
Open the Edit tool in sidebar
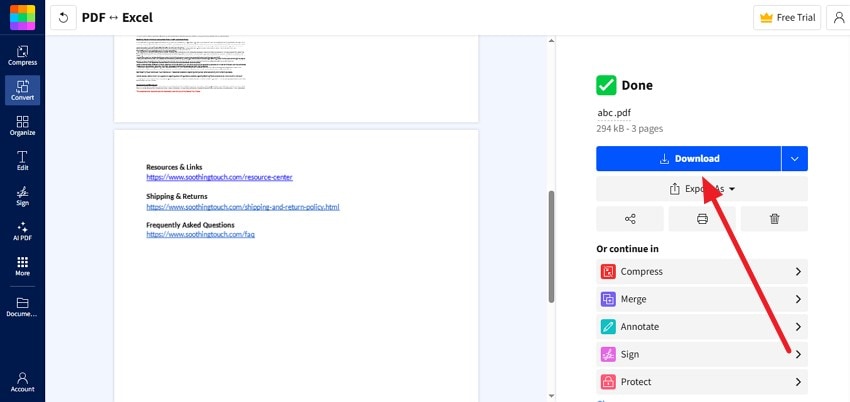pyautogui.click(x=22, y=161)
